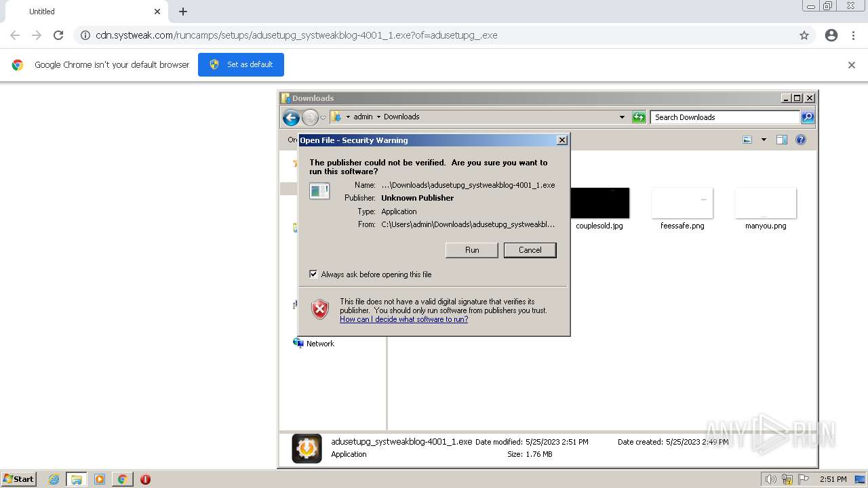Launch Internet Explorer from the taskbar

[54, 479]
